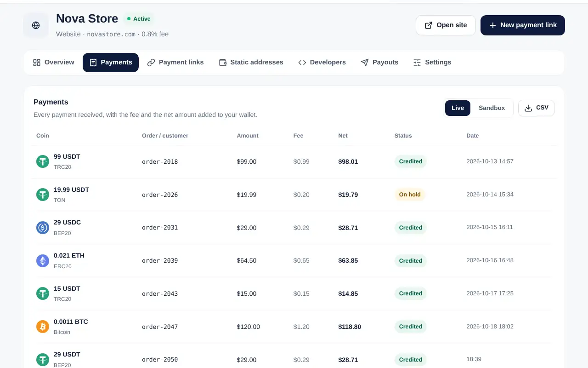This screenshot has width=588, height=368.
Task: Click the order-2043 order ID
Action: point(160,294)
